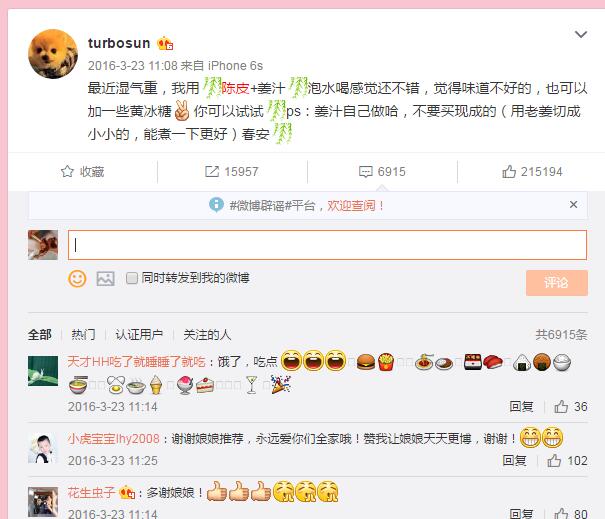The width and height of the screenshot is (605, 519).
Task: Like the post with 215194 thumbs-up
Action: [509, 171]
